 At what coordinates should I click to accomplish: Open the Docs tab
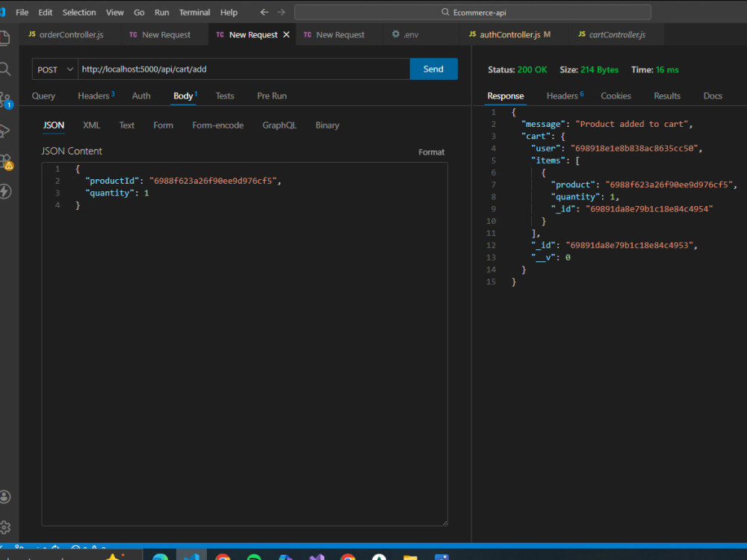pos(713,96)
